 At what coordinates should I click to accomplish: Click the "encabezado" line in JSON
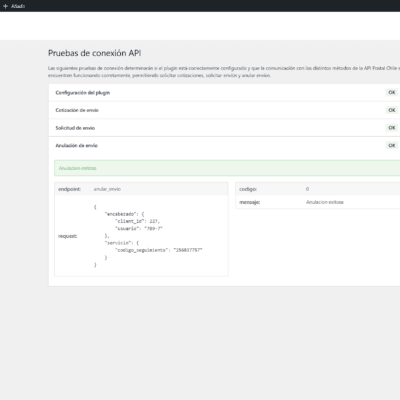point(124,214)
